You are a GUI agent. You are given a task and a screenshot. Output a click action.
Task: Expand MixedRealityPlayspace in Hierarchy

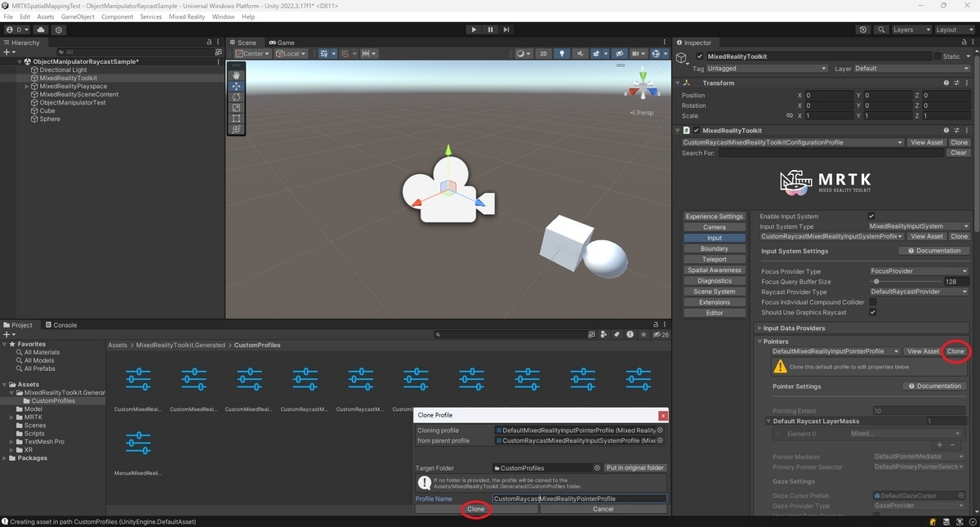[x=27, y=86]
